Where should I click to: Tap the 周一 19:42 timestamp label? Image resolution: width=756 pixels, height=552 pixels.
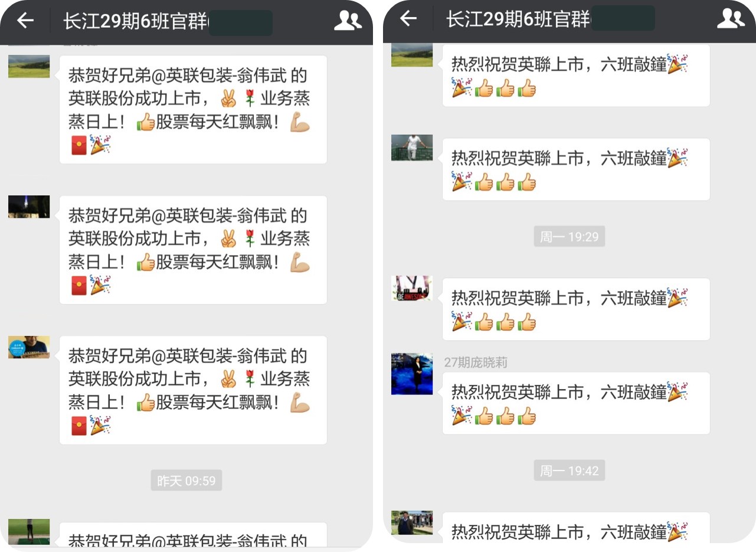[x=570, y=471]
